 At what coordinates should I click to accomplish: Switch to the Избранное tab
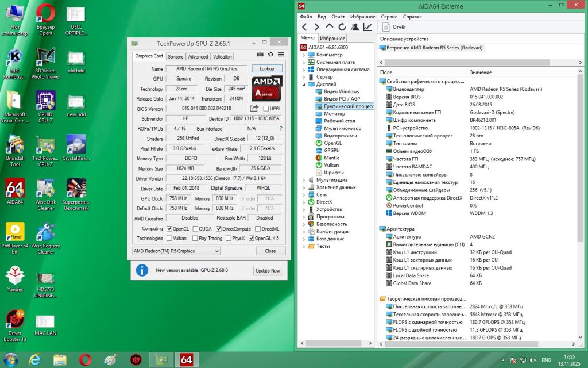[x=332, y=39]
